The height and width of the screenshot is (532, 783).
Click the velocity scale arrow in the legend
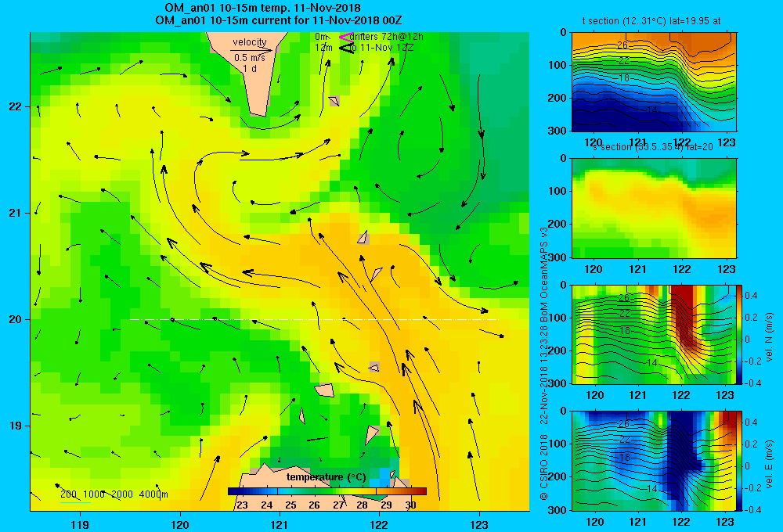click(x=251, y=50)
